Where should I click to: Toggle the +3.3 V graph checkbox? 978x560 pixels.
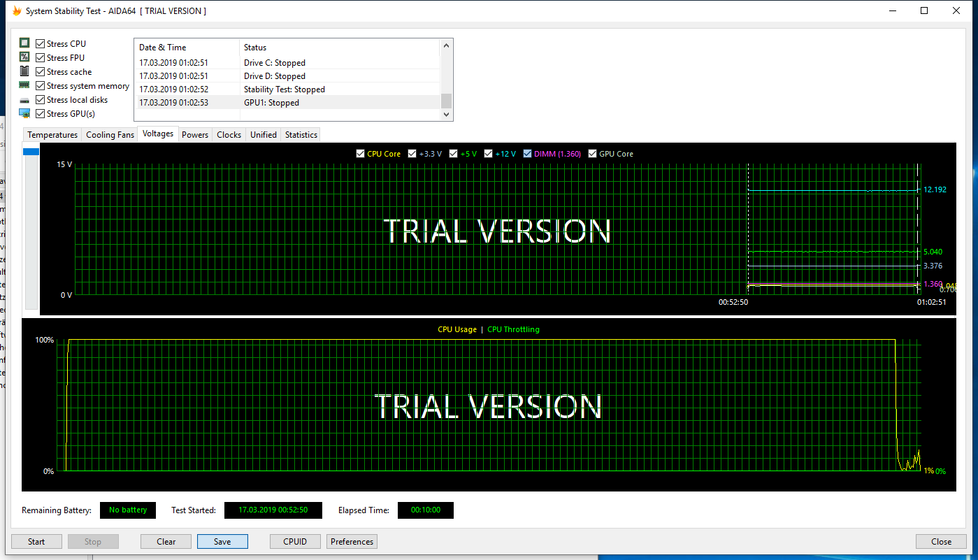click(412, 153)
